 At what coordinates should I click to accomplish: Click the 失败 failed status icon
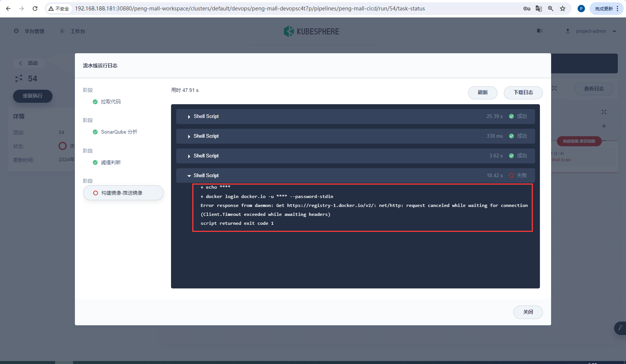tap(511, 176)
